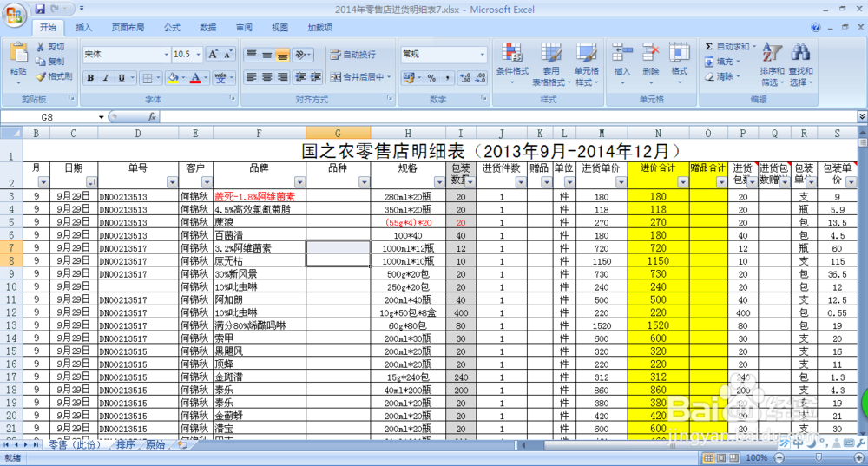Align text to the right
The width and height of the screenshot is (868, 466).
(282, 77)
